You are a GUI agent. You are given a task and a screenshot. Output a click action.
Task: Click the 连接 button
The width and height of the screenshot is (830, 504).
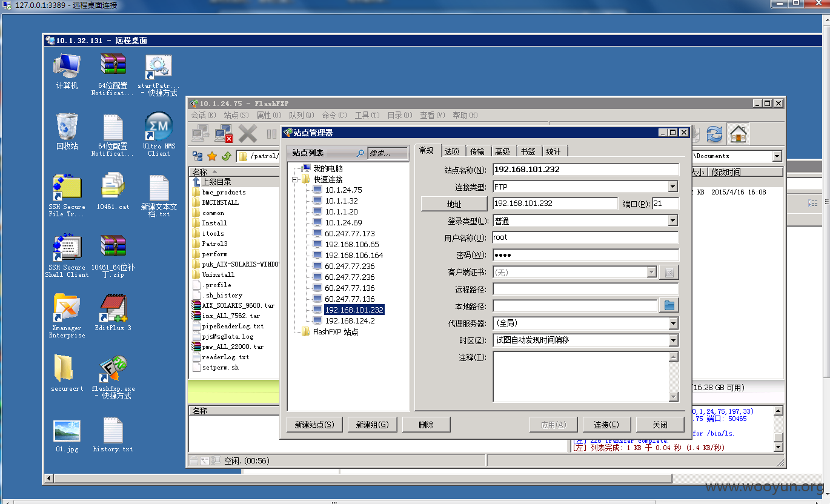pyautogui.click(x=606, y=425)
